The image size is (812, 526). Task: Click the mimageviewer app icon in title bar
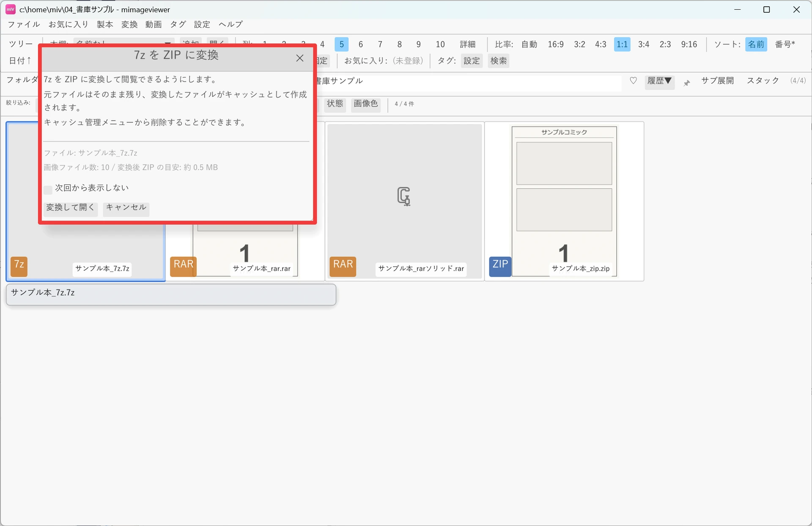pos(10,9)
